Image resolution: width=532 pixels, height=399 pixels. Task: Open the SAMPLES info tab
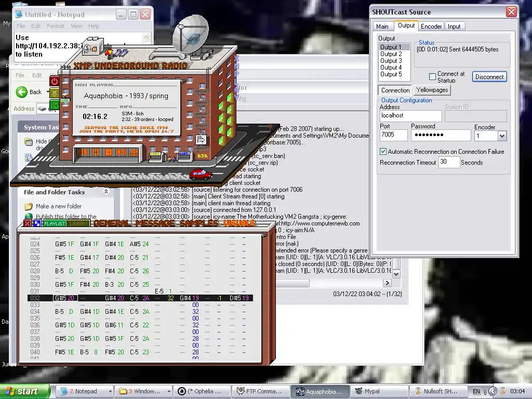[199, 223]
